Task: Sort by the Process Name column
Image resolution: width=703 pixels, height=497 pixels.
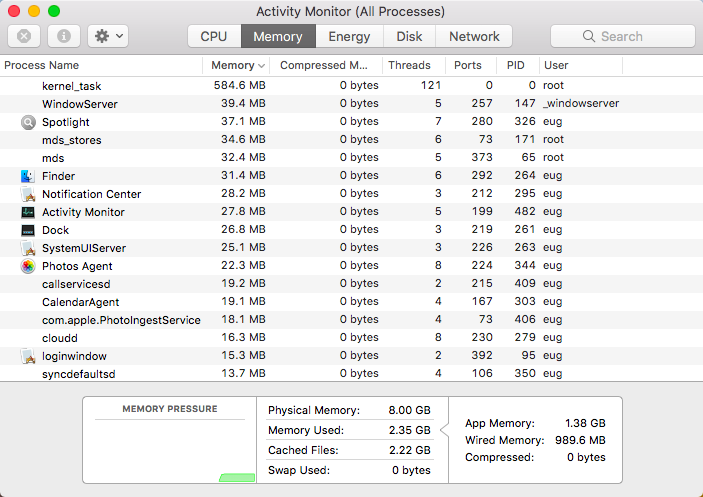Action: click(101, 65)
